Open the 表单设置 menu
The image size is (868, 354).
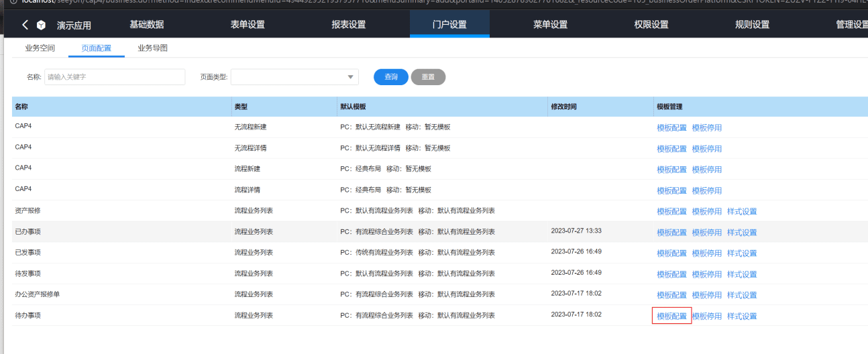pos(248,25)
